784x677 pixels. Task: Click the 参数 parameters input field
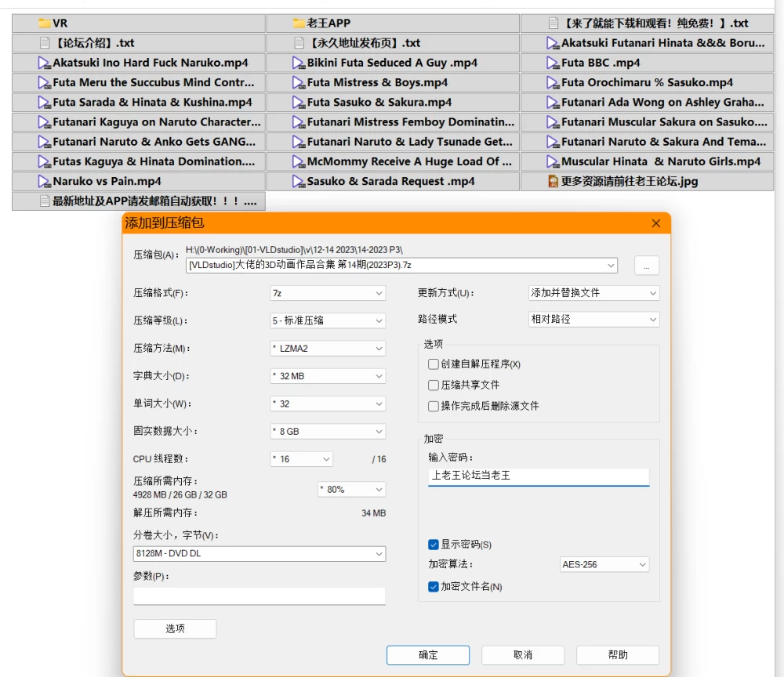click(x=260, y=596)
